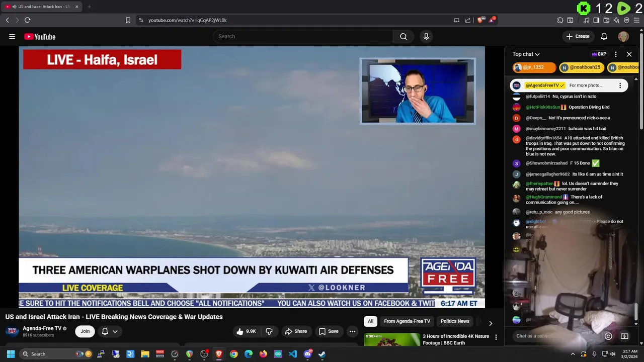
Task: Click the @jv_1252 super chat ticker
Action: (x=534, y=67)
